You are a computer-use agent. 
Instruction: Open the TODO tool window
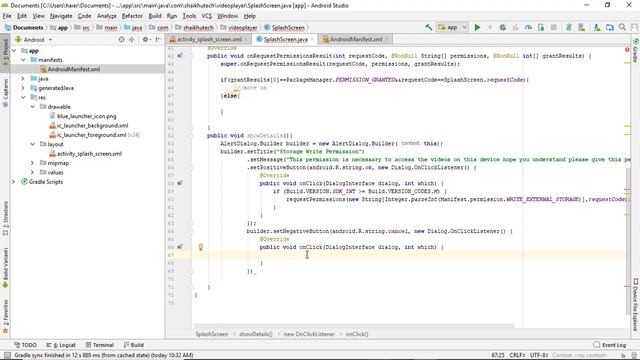25,345
